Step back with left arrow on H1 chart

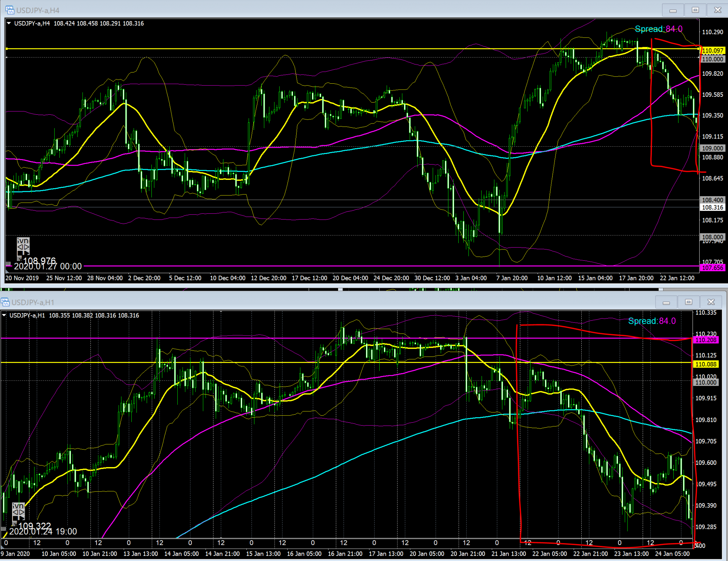(x=15, y=512)
